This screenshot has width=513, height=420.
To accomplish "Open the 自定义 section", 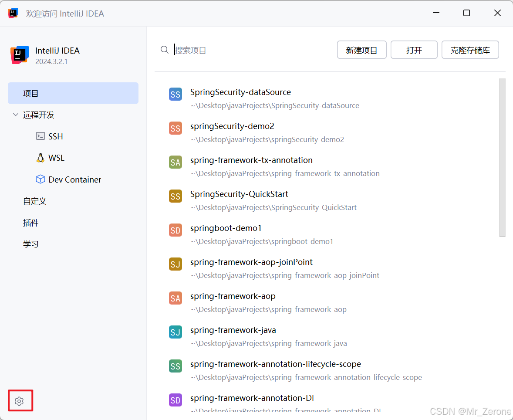I will [x=35, y=201].
